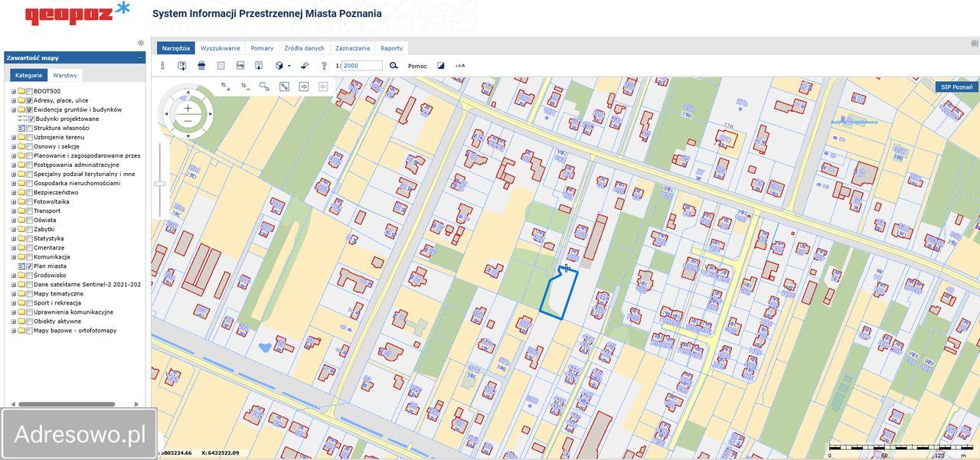Image resolution: width=980 pixels, height=460 pixels.
Task: Collapse the side panel with double chevron
Action: [x=140, y=43]
